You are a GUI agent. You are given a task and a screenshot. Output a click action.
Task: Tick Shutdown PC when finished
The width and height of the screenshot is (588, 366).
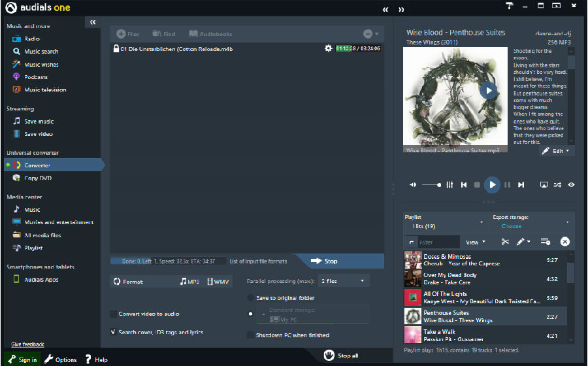click(x=250, y=335)
